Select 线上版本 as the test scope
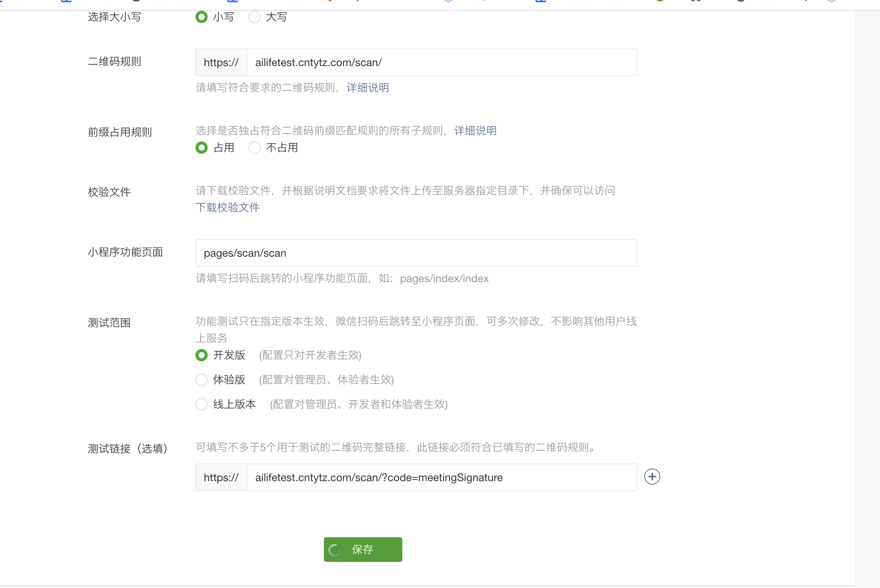The image size is (880, 588). pos(202,404)
